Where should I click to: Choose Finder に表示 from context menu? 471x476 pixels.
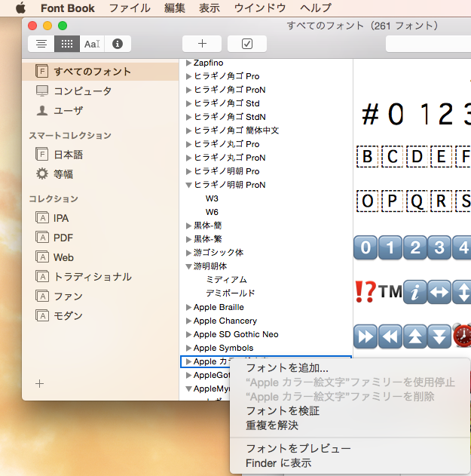click(350, 463)
